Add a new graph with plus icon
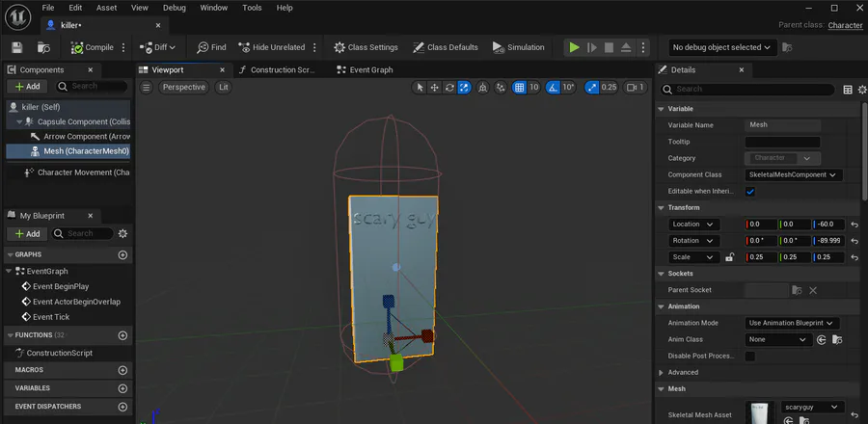This screenshot has width=868, height=424. point(122,254)
